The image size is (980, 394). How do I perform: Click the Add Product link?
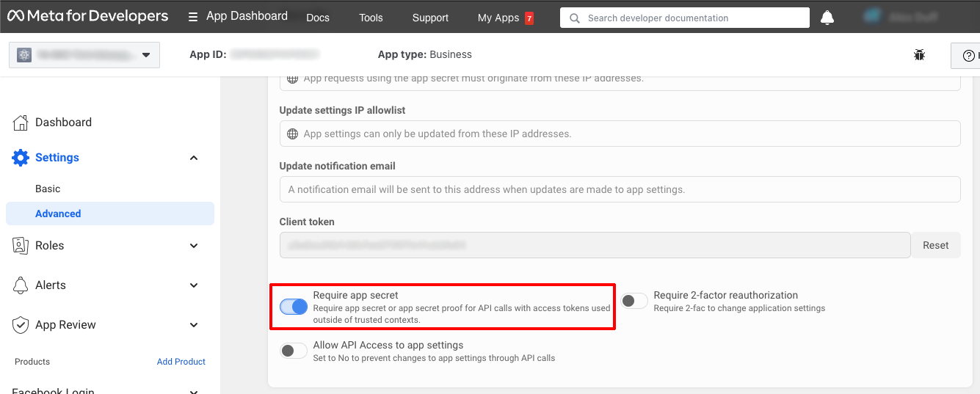(x=181, y=362)
